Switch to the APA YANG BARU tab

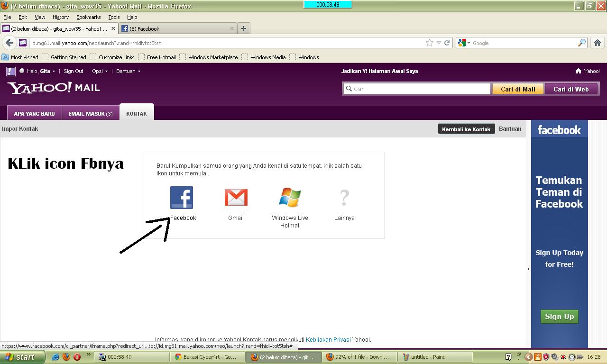[34, 113]
